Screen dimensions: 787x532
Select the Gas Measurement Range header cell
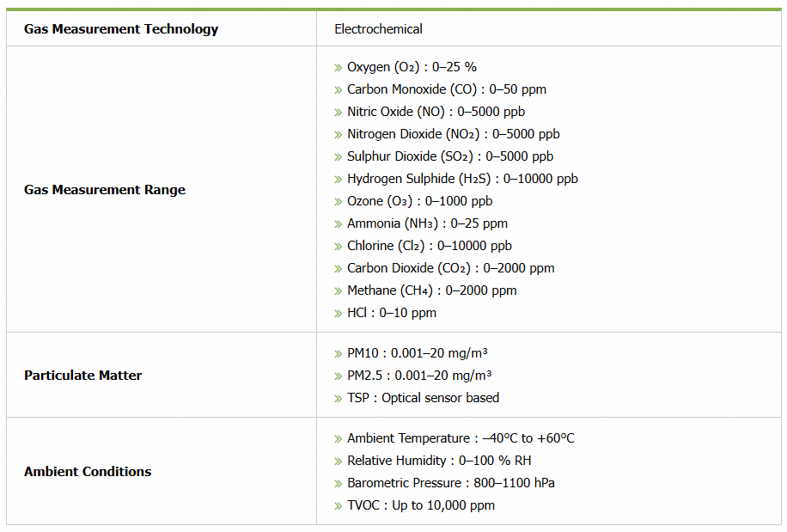click(x=105, y=190)
